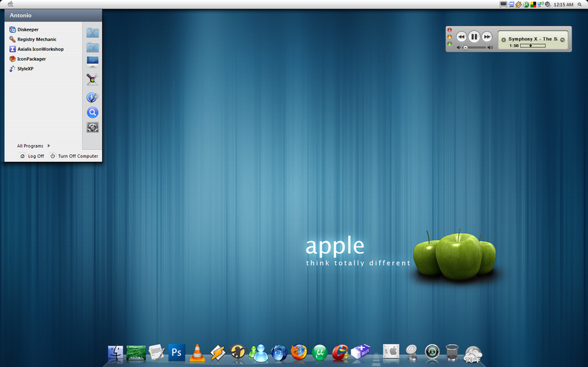Click the circular arrow icon after song title

563,40
